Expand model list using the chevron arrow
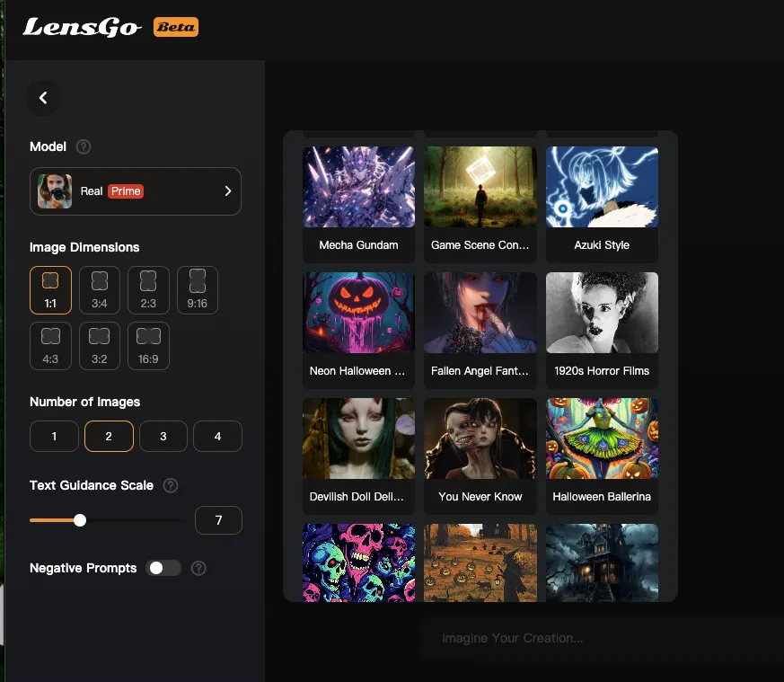Viewport: 784px width, 682px height. tap(227, 191)
